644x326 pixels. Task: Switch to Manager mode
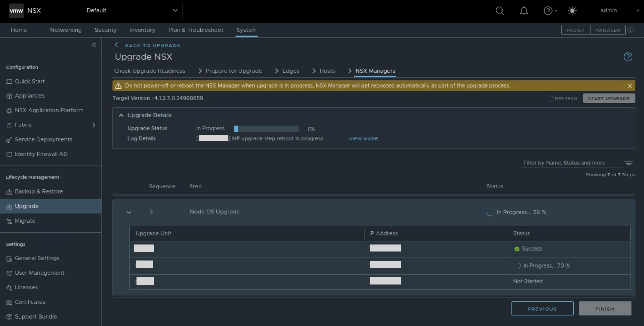[x=608, y=30]
